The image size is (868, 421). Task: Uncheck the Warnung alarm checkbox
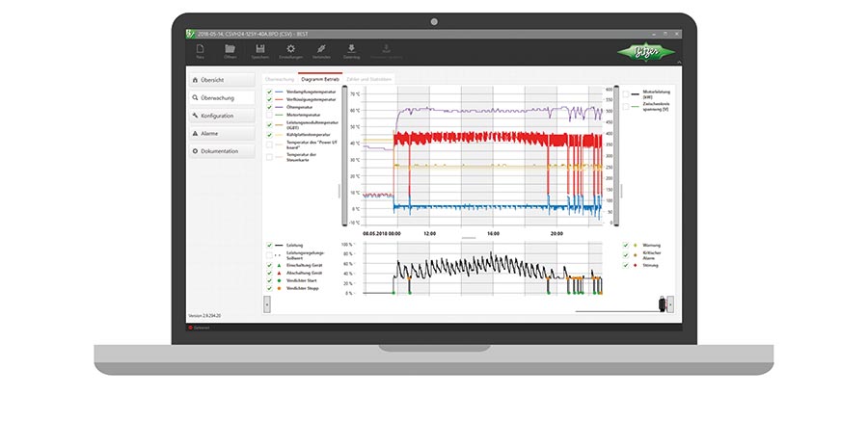pyautogui.click(x=625, y=246)
